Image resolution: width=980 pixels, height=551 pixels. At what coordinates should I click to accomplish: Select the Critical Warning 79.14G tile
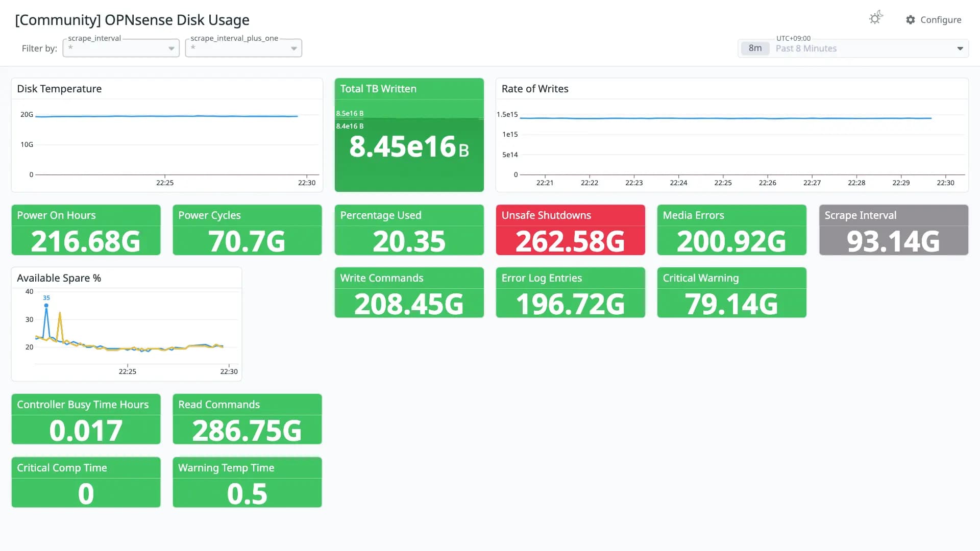tap(731, 293)
